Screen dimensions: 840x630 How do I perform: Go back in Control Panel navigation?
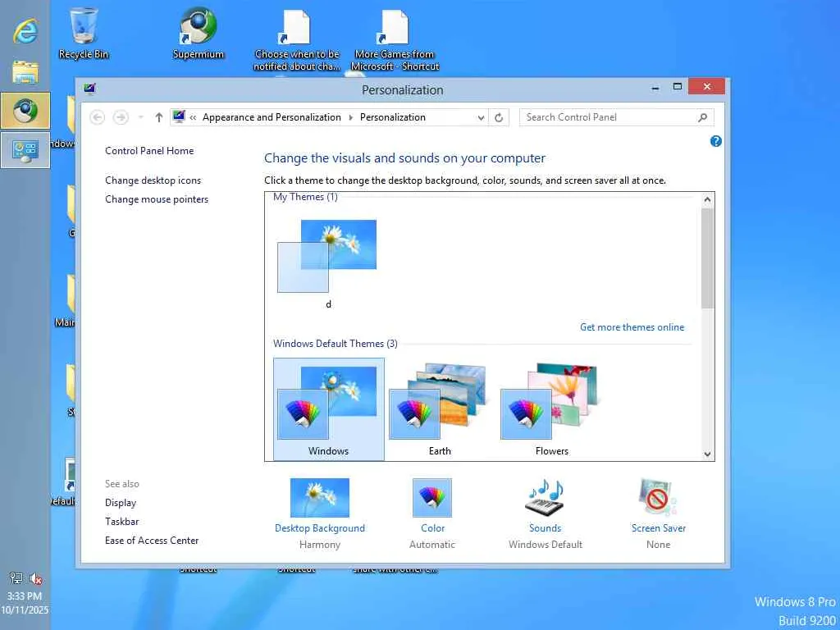click(97, 117)
